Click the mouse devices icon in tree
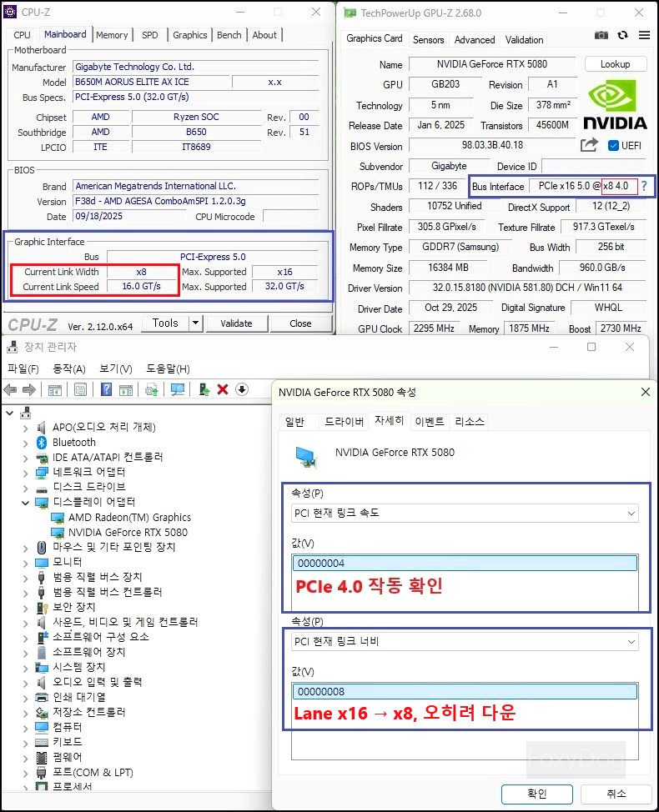The height and width of the screenshot is (812, 659). [42, 547]
